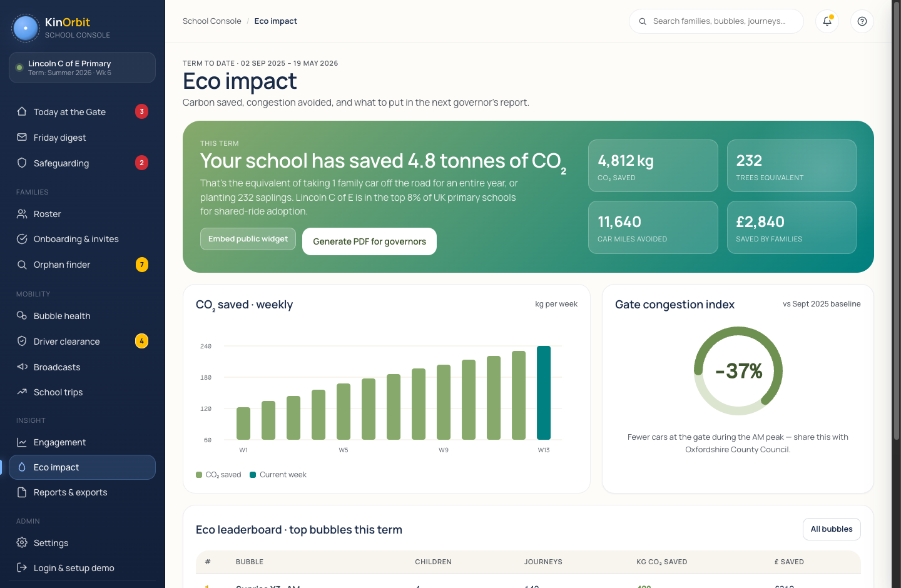Click the £ SAVED column header
The height and width of the screenshot is (588, 901).
click(789, 562)
